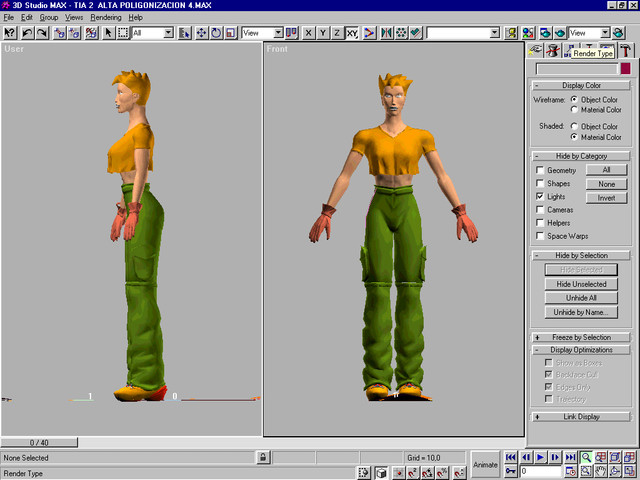Click the rectangular selection region icon

[123, 33]
